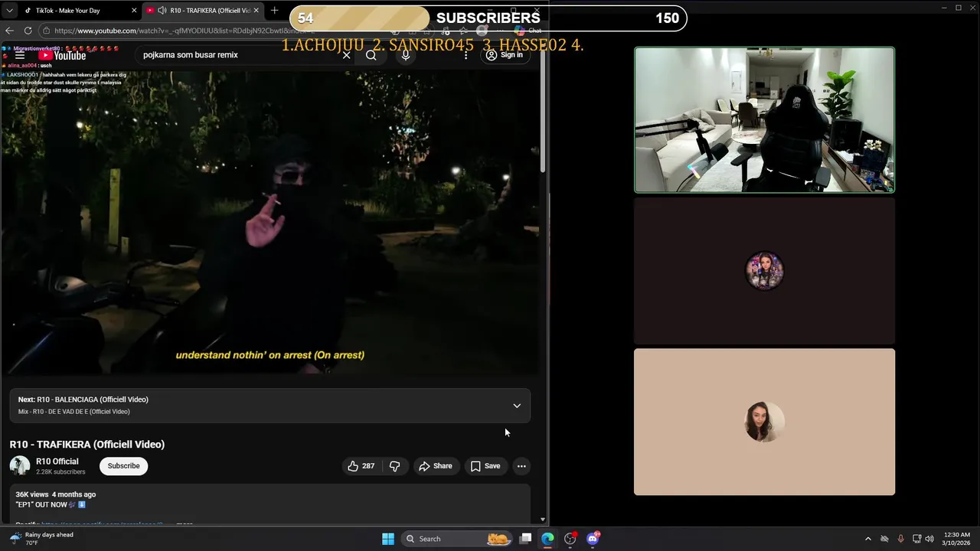Go back with the browser back arrow
The width and height of the screenshot is (980, 551).
click(x=9, y=31)
